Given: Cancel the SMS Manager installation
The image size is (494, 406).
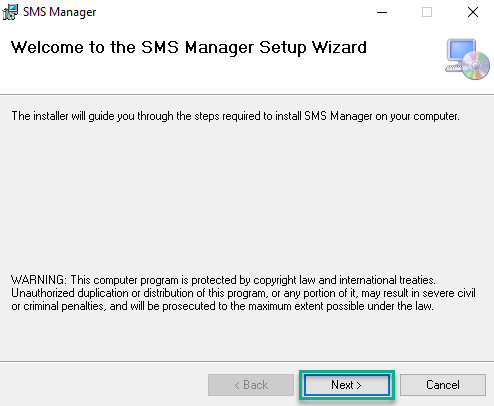Looking at the screenshot, I should coord(443,385).
